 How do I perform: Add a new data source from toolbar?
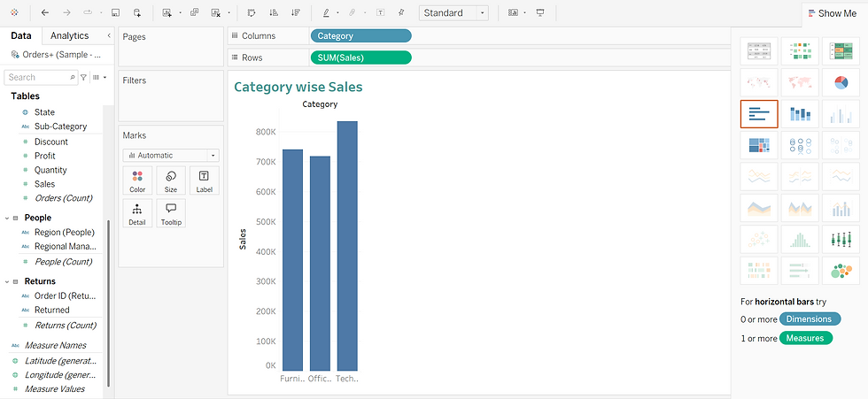click(x=136, y=12)
